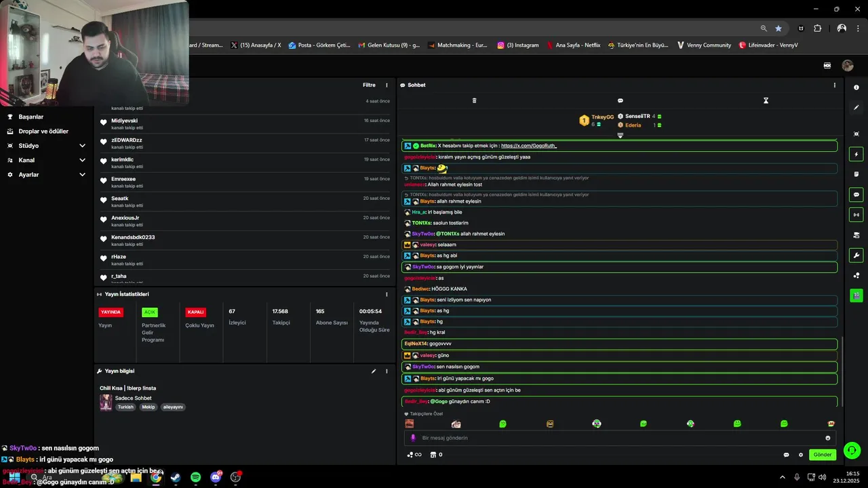Open activity feed three-dot menu
This screenshot has height=488, width=868.
tap(387, 85)
